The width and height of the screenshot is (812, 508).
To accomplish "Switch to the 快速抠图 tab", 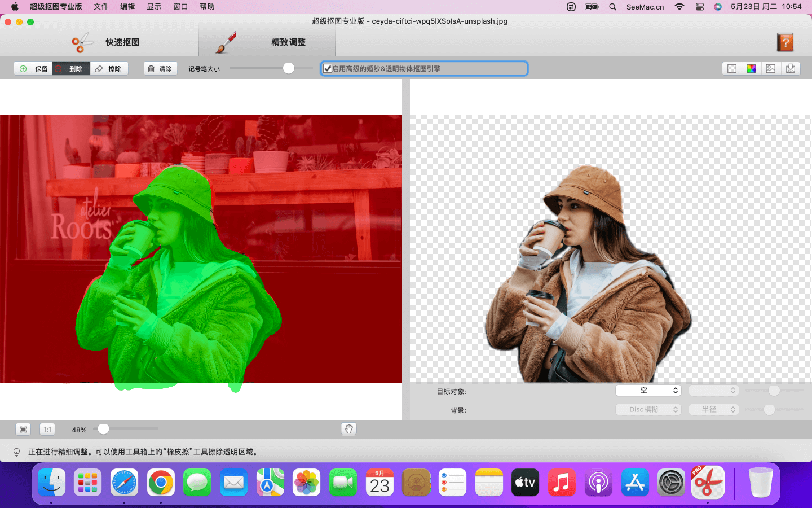I will (106, 42).
